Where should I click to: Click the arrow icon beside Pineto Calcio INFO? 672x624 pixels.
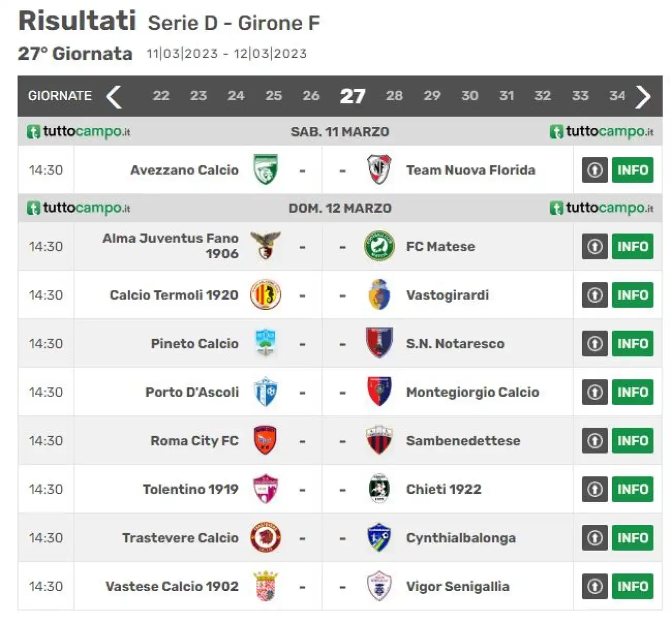click(594, 344)
